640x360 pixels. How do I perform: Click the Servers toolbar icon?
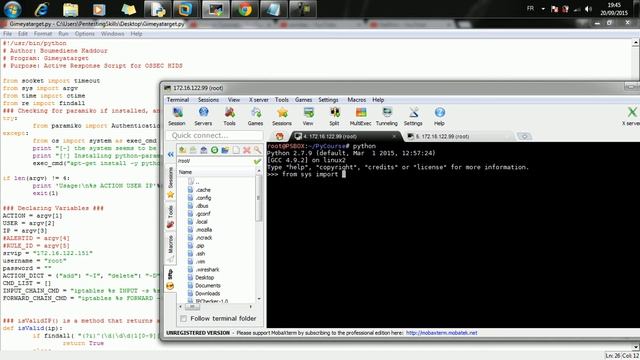[x=203, y=116]
